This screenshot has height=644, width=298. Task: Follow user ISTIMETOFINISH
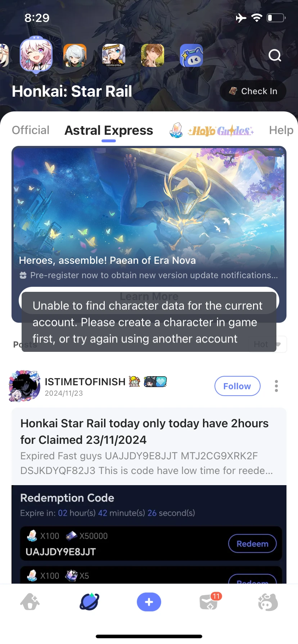tap(238, 386)
